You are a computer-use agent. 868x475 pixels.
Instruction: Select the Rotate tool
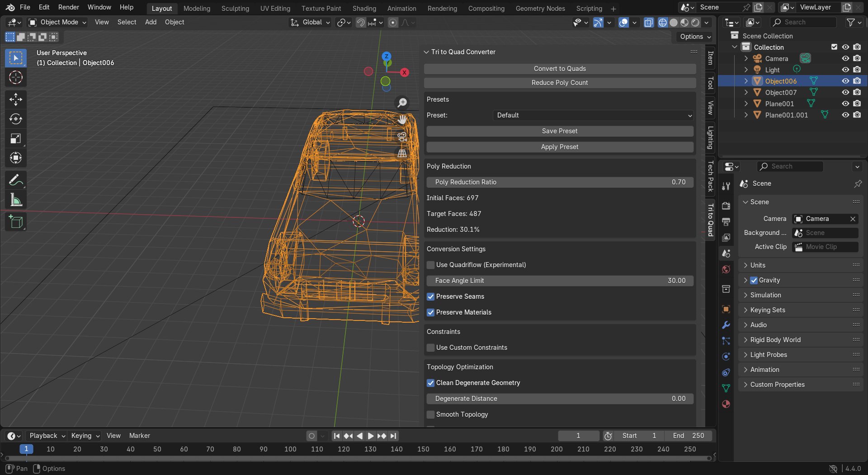[x=15, y=119]
